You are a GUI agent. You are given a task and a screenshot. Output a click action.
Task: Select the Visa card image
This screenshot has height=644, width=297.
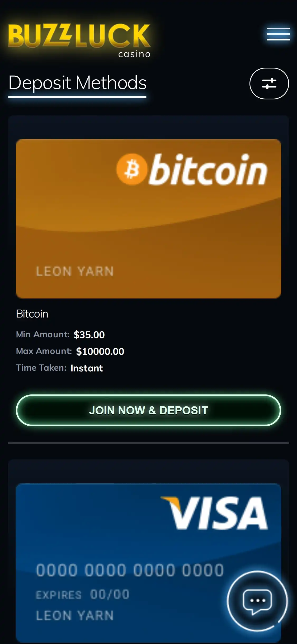click(148, 563)
